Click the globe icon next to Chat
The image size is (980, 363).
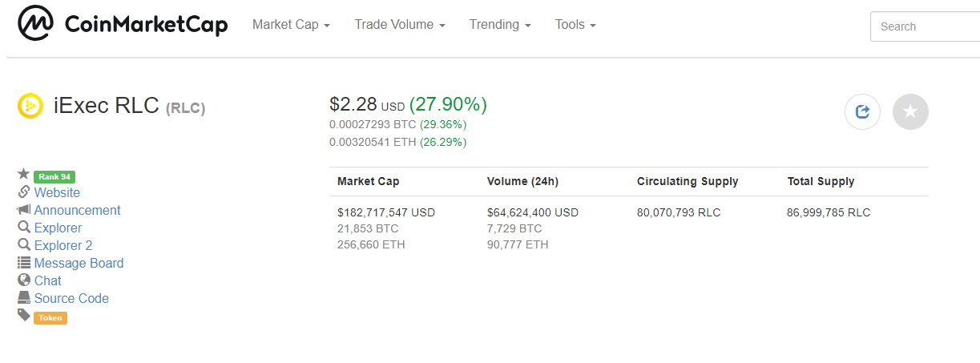coord(24,280)
